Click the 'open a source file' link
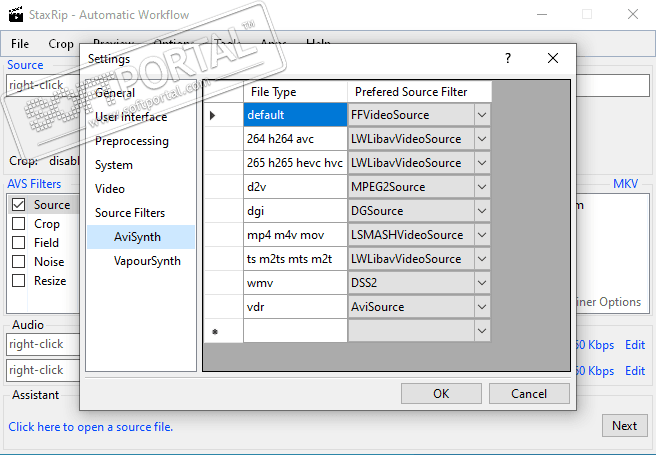The image size is (656, 455). 90,427
